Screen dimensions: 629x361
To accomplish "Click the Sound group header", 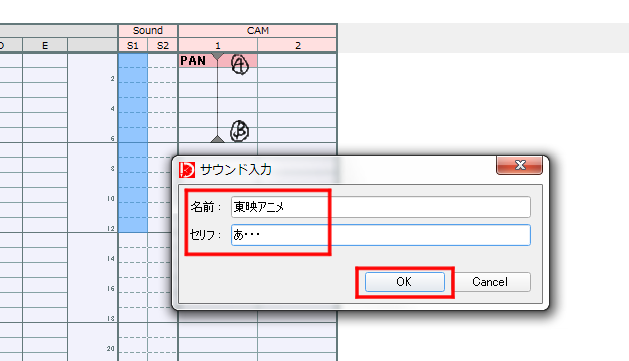I will (148, 31).
